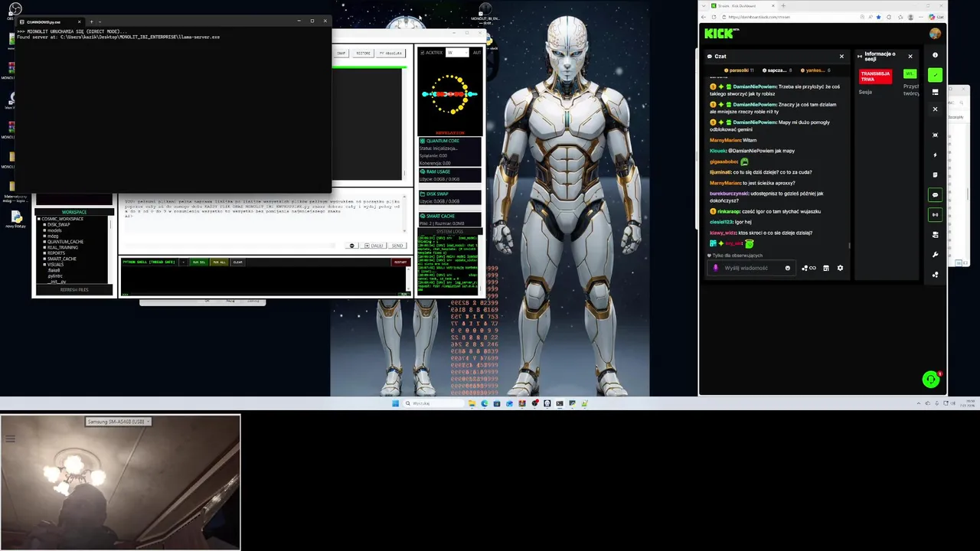Click the SEND button in MONOLIT

click(397, 246)
